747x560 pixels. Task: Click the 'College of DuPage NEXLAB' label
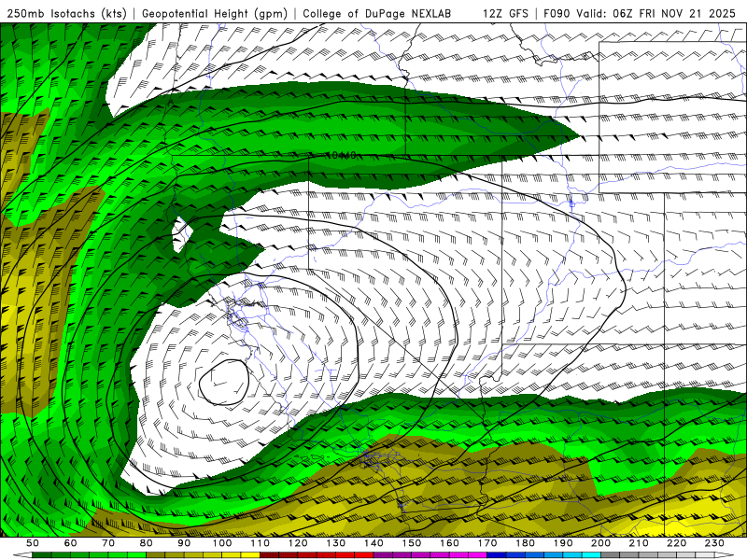coord(377,13)
